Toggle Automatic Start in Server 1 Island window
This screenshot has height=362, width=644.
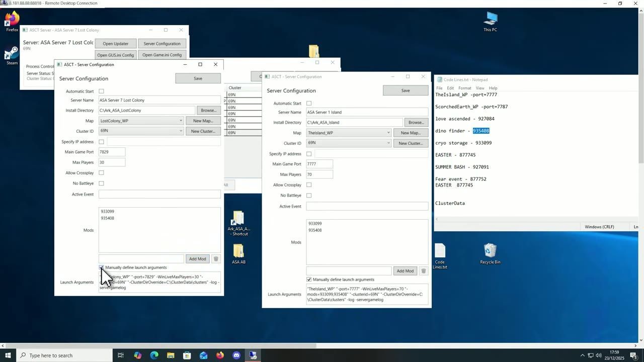coord(309,104)
